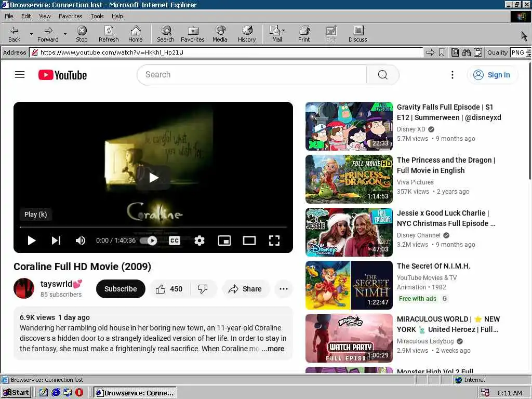Expand the Mail button dropdown arrow

pyautogui.click(x=283, y=31)
